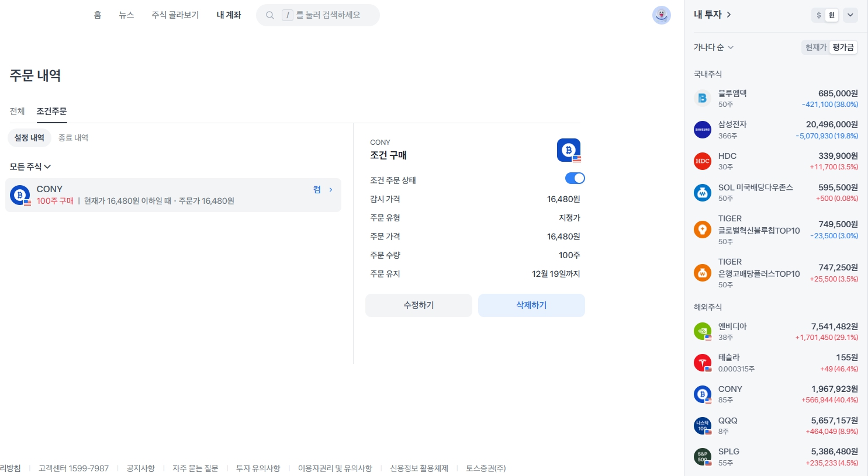Click the CONY logo in portfolio sidebar
This screenshot has height=476, width=868.
click(x=703, y=394)
